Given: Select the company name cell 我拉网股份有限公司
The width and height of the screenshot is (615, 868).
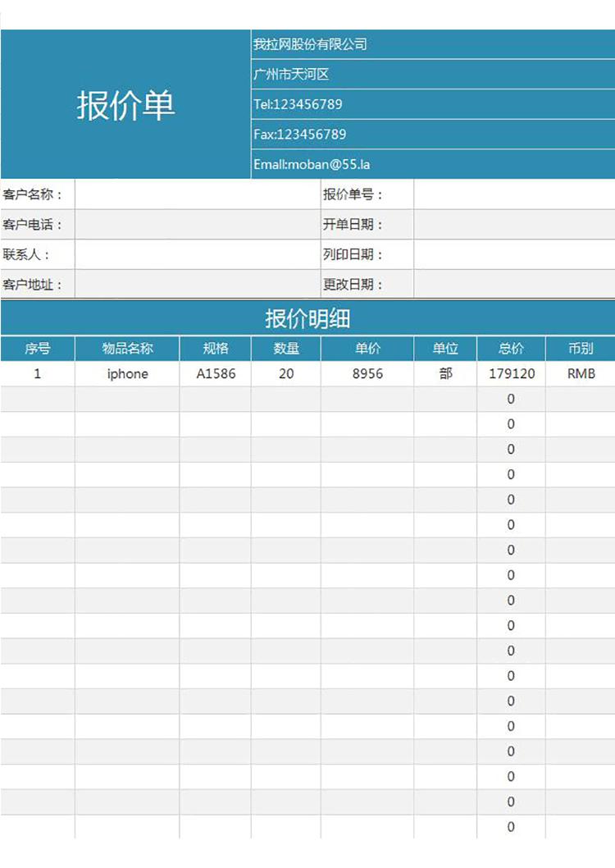Looking at the screenshot, I should click(x=432, y=44).
